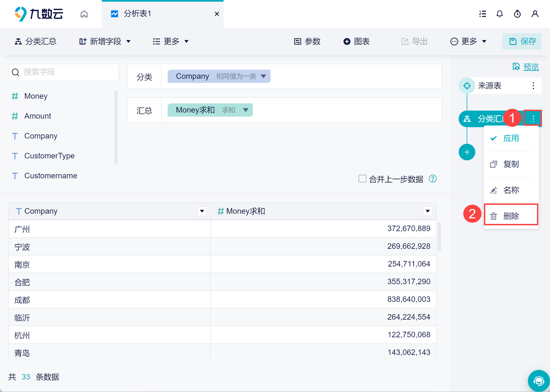Expand 新增字段 toolbar dropdown
This screenshot has height=392, width=550.
pos(128,41)
